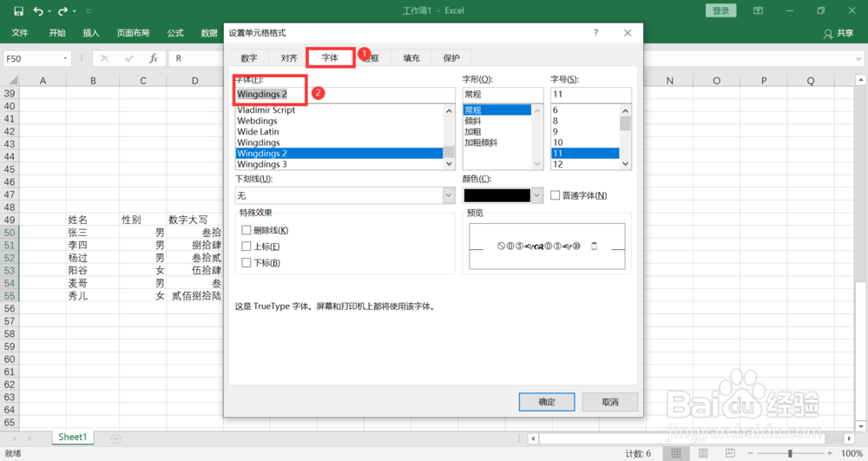Switch to the 保护 tab in dialog
This screenshot has height=461, width=868.
point(451,58)
